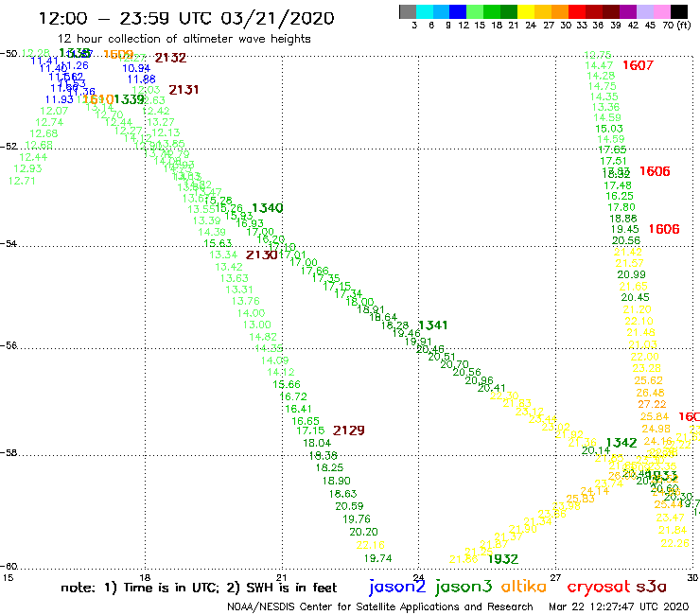The image size is (700, 615).
Task: Click track time label 2132
Action: tap(170, 58)
